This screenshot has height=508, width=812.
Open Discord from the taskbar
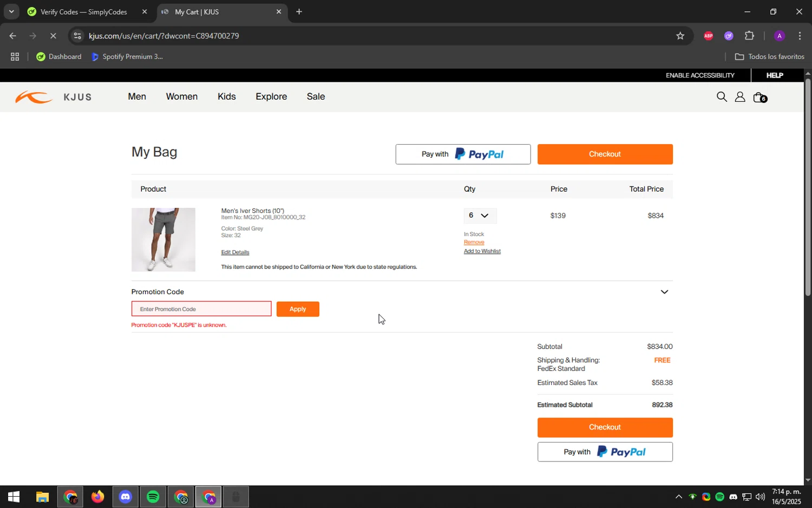pyautogui.click(x=126, y=497)
